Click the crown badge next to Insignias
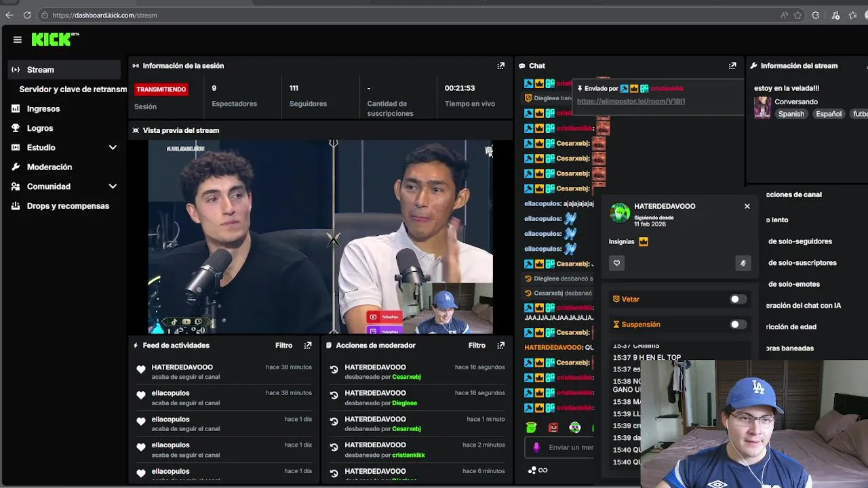868x488 pixels. tap(644, 241)
